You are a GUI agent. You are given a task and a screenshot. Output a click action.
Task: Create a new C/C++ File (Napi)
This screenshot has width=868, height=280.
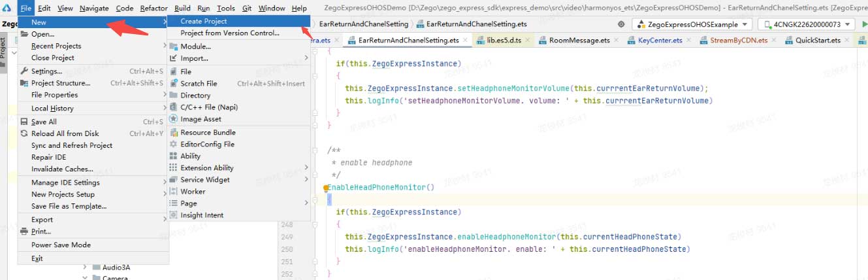click(x=208, y=107)
